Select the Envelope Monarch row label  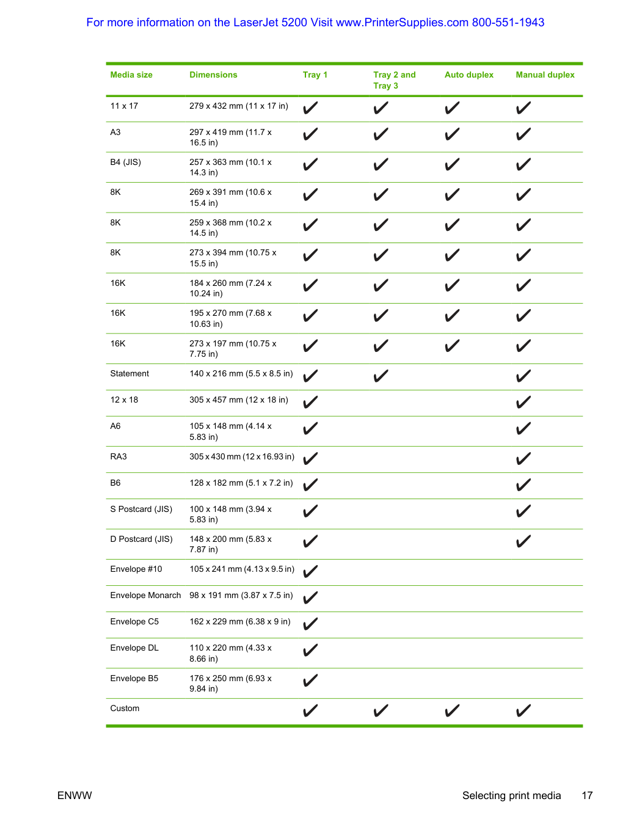[x=145, y=595]
